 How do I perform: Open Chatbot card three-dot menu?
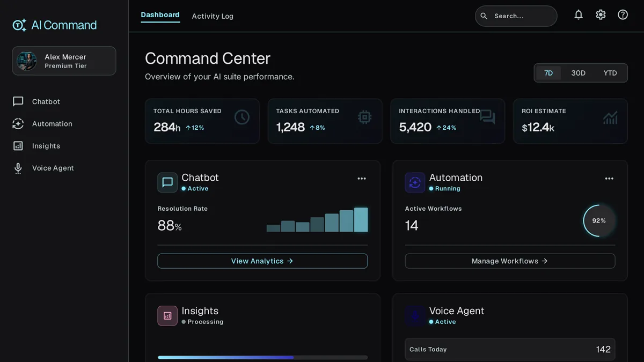[362, 179]
